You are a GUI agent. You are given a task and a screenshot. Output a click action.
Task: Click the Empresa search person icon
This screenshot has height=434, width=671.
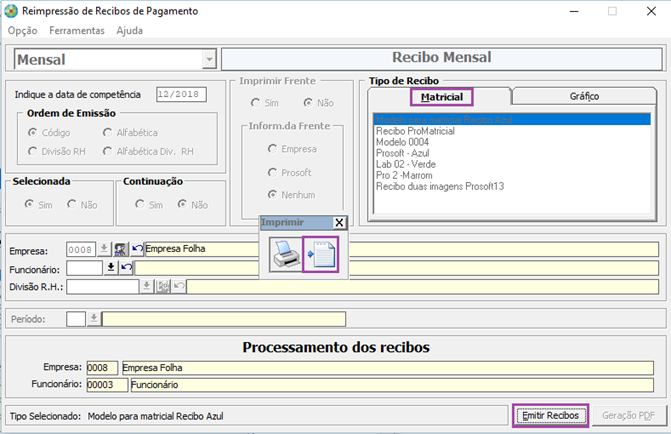coord(120,249)
